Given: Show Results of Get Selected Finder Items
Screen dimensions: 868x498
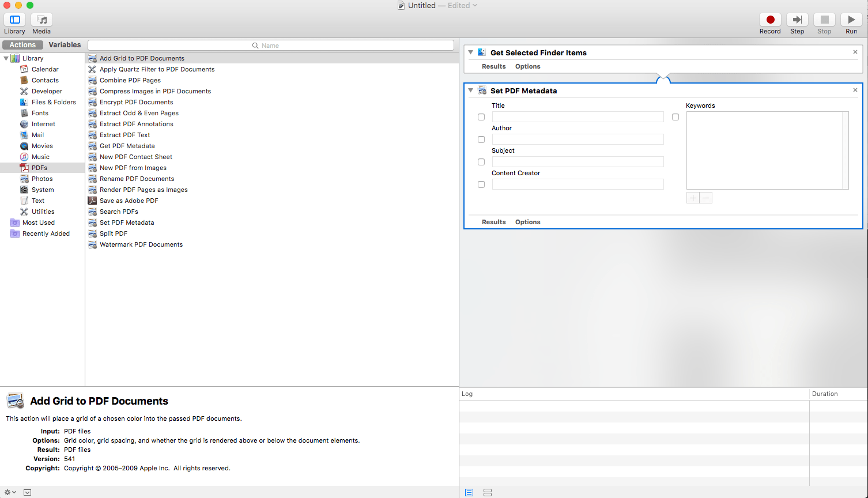Looking at the screenshot, I should [494, 66].
